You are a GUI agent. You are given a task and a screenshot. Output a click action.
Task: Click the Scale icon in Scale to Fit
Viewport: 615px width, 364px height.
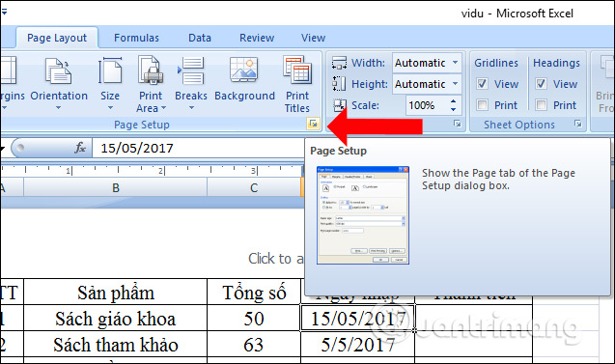tap(339, 105)
